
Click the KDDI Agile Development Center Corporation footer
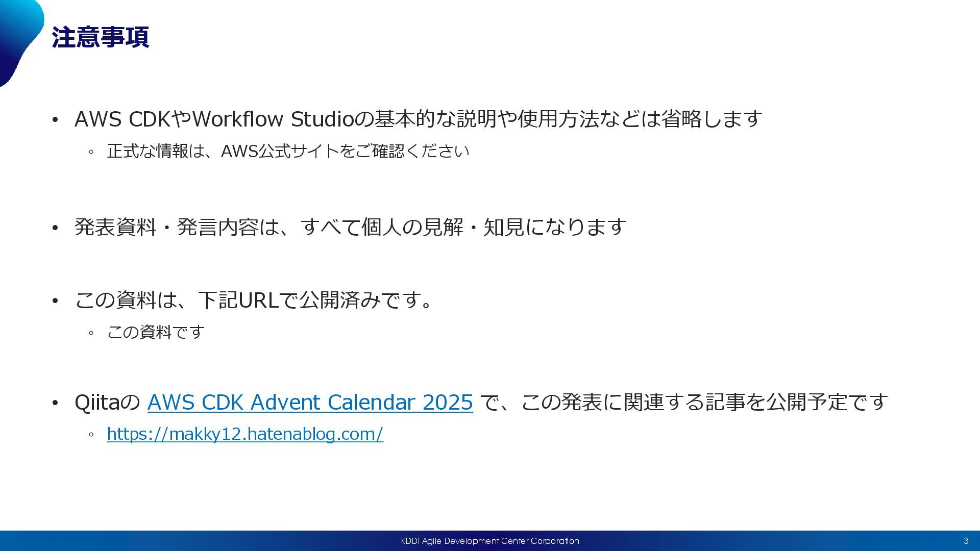tap(489, 541)
